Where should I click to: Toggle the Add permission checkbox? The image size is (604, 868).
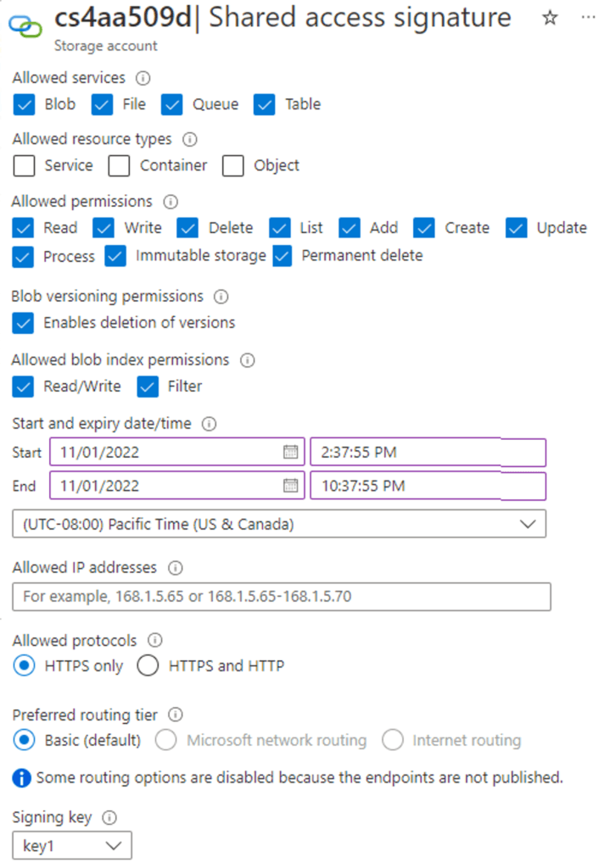tap(350, 228)
